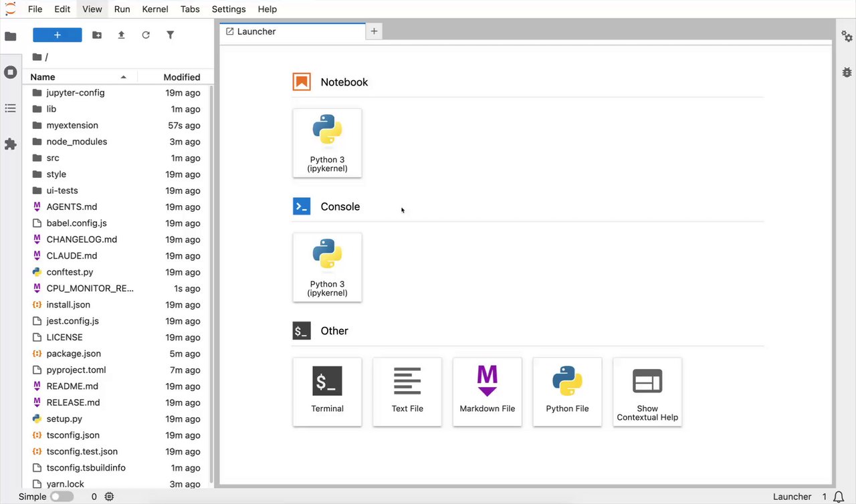856x504 pixels.
Task: Open the Property Inspector gears icon
Action: point(847,36)
